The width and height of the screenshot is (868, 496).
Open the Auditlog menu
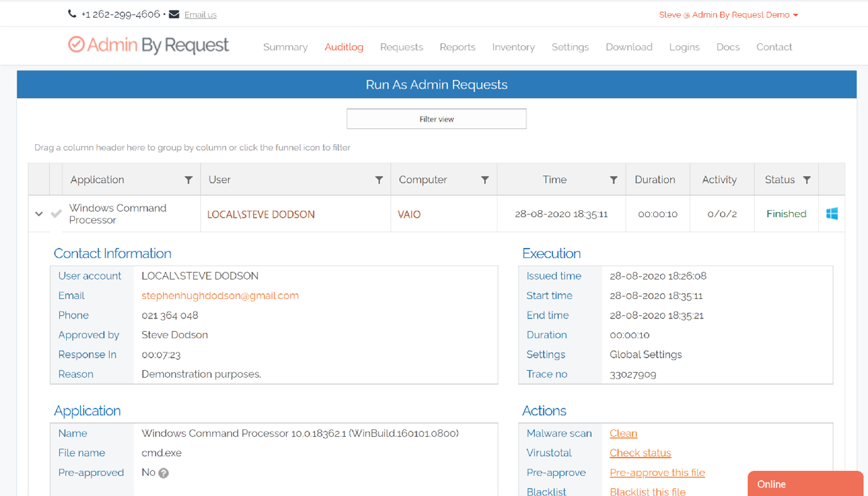344,47
